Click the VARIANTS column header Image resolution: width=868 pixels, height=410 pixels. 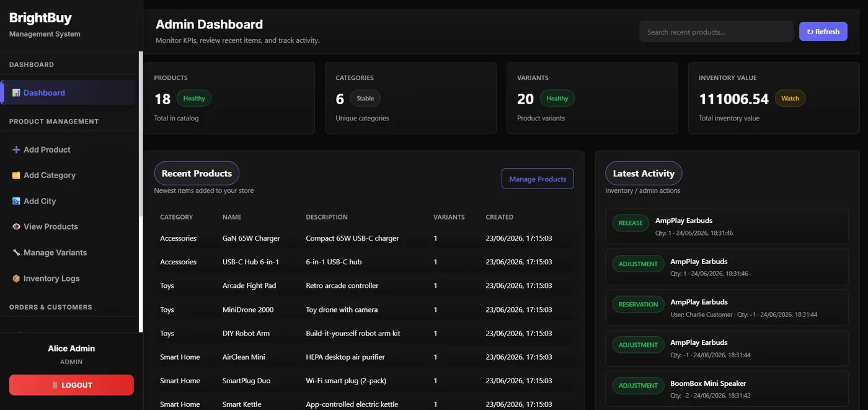[449, 217]
